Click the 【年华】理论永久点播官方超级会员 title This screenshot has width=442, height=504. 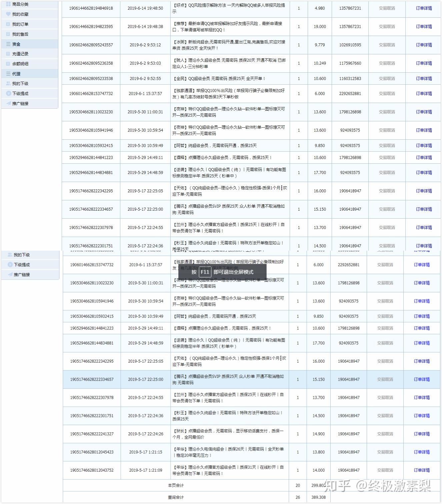coord(228,470)
